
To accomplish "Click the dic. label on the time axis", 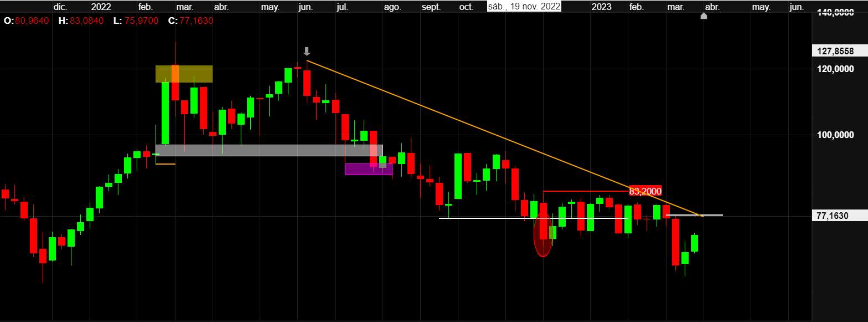I will click(x=60, y=7).
